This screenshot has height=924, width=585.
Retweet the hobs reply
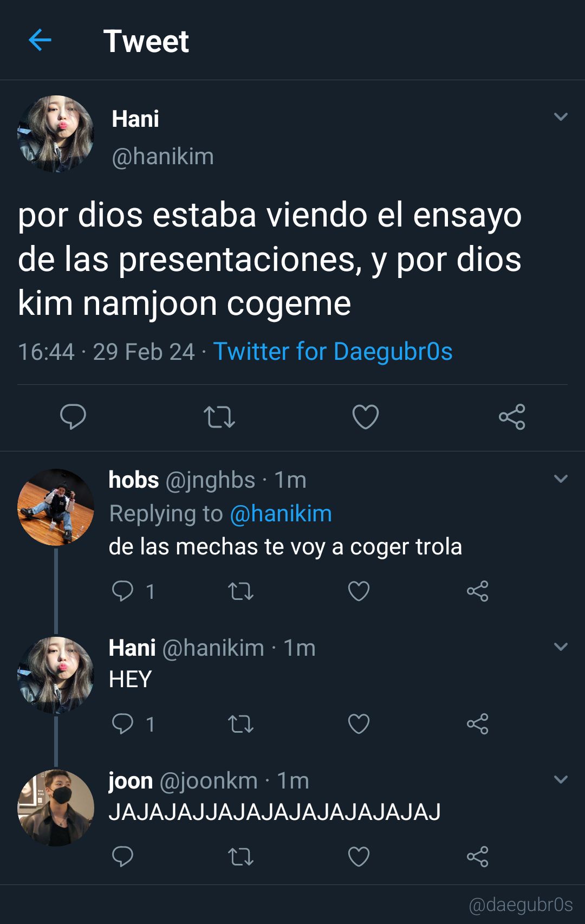(240, 591)
